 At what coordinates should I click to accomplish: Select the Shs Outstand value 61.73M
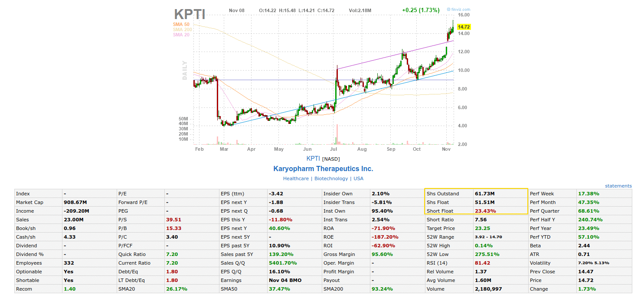coord(485,194)
